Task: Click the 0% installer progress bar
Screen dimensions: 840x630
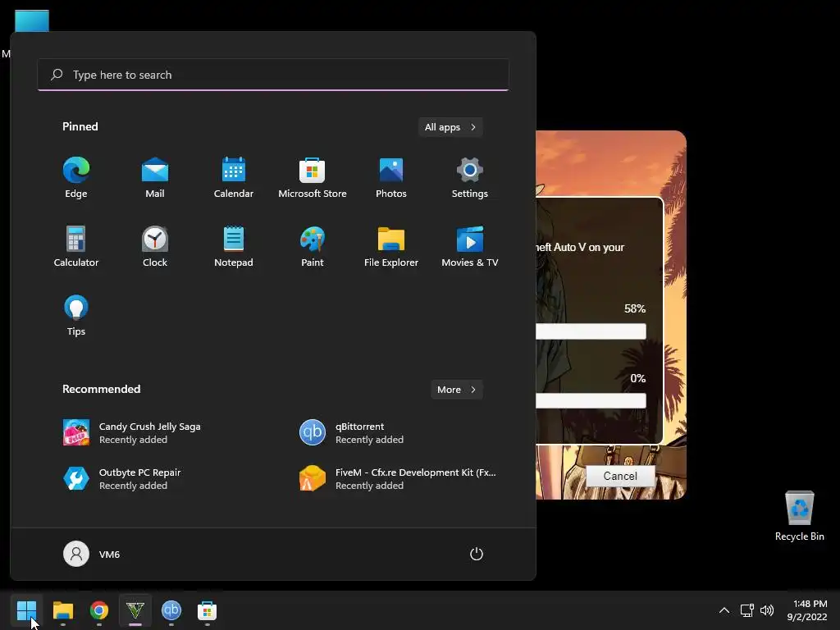Action: (591, 400)
